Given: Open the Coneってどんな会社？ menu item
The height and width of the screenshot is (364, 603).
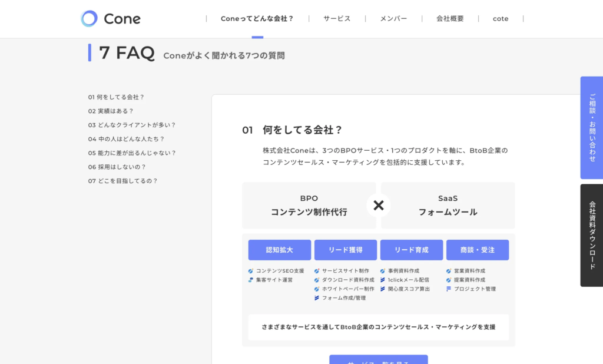Looking at the screenshot, I should [257, 19].
